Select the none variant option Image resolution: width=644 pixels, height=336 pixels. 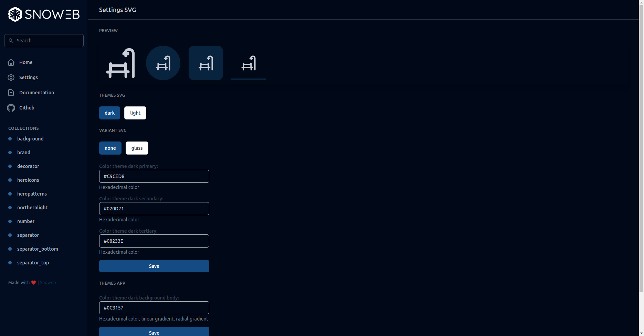(x=110, y=148)
